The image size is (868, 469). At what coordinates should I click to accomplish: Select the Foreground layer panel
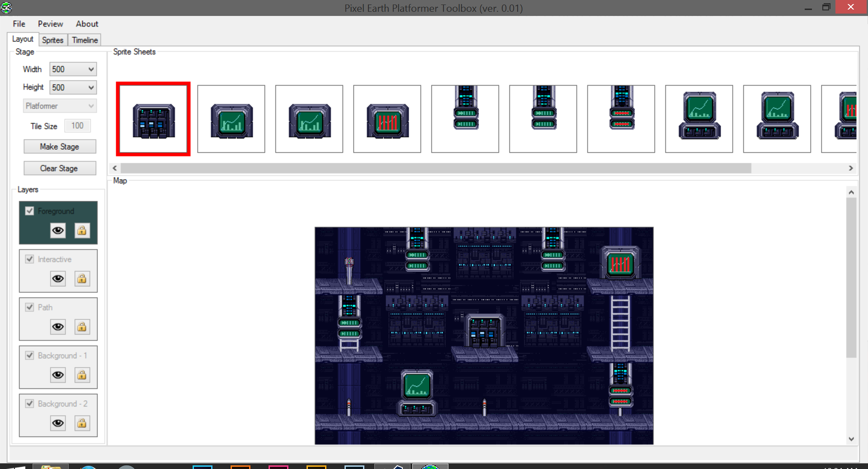[x=58, y=223]
